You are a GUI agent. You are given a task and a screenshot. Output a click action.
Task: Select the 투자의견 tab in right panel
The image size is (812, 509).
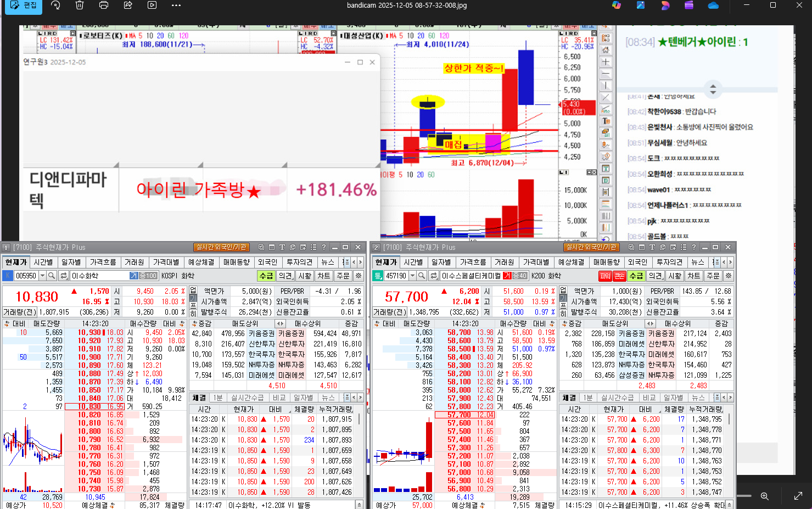pyautogui.click(x=669, y=262)
